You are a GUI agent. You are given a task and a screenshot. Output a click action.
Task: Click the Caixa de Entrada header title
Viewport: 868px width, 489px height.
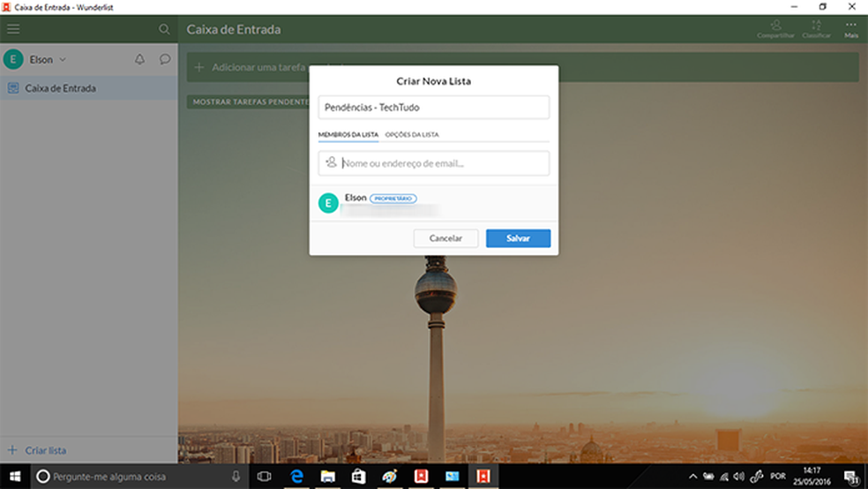coord(233,29)
